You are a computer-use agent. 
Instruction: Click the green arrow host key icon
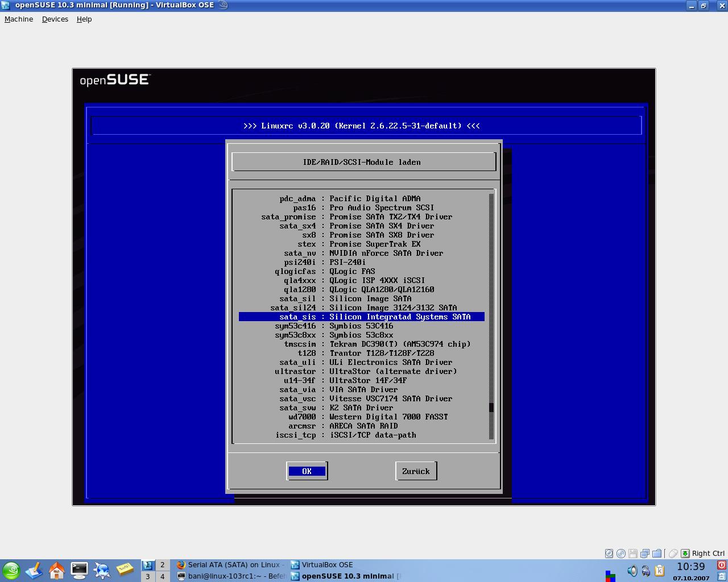[x=685, y=553]
